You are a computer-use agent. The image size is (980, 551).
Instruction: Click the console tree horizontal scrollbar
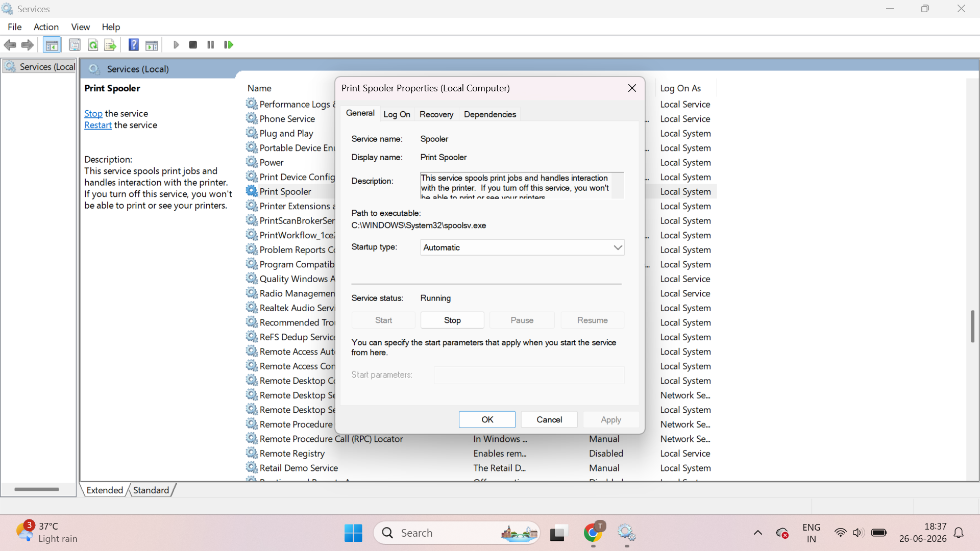tap(37, 489)
